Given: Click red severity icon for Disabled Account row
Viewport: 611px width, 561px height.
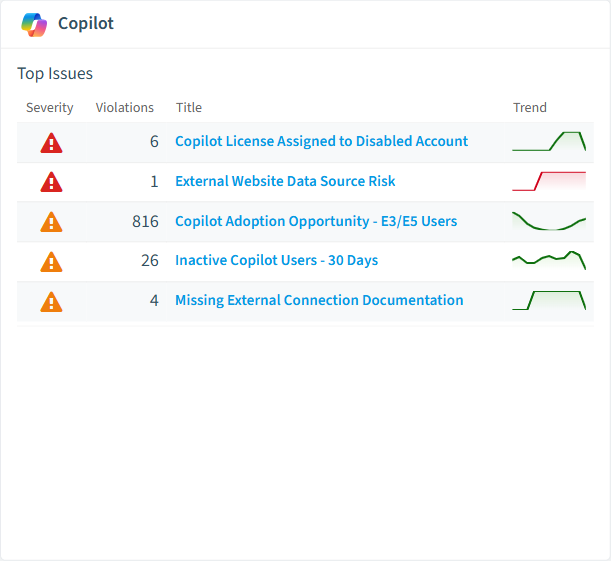Looking at the screenshot, I should [51, 143].
